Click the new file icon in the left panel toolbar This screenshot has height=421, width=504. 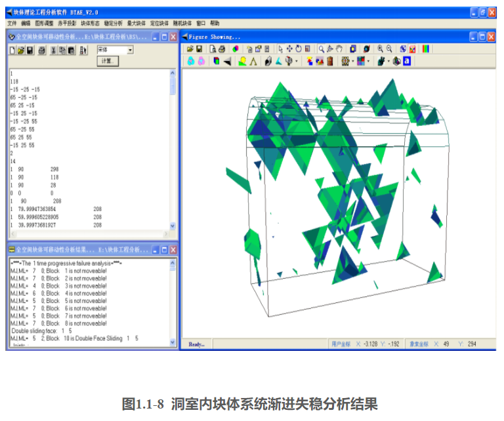(x=13, y=50)
